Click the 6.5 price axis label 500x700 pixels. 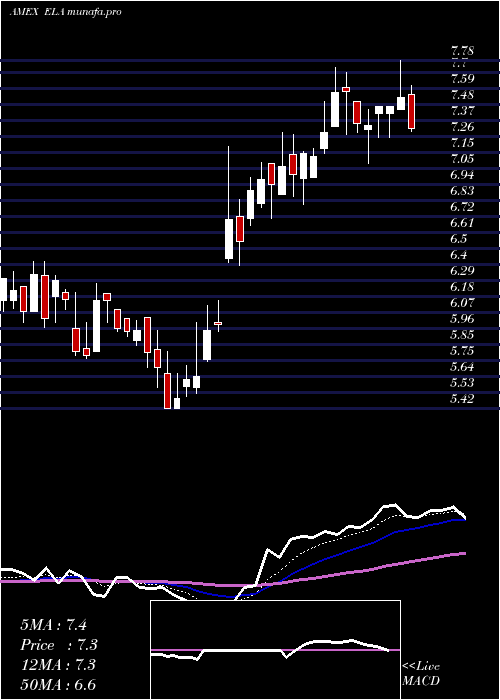coord(458,239)
